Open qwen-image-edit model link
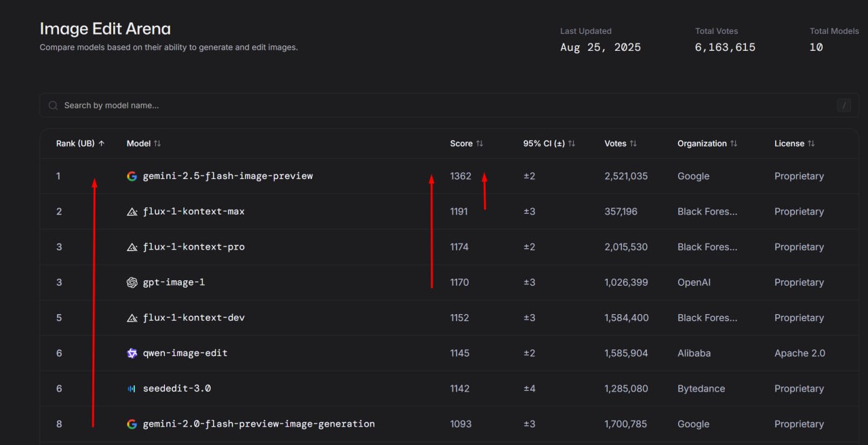This screenshot has height=445, width=868. click(x=185, y=353)
